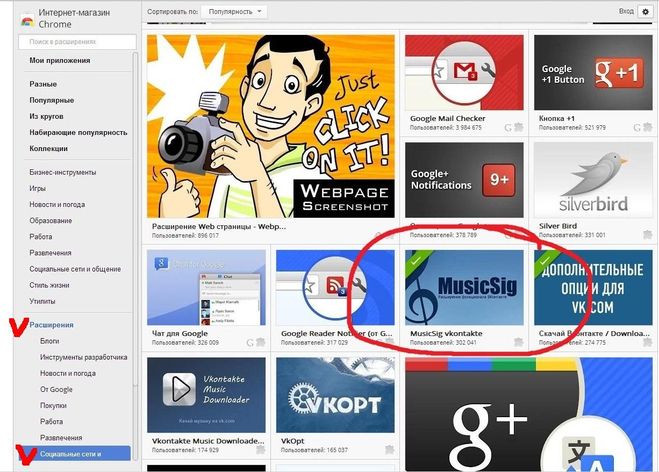
Task: Click Пользователей: 302 041 under MusicSig
Action: (x=443, y=343)
